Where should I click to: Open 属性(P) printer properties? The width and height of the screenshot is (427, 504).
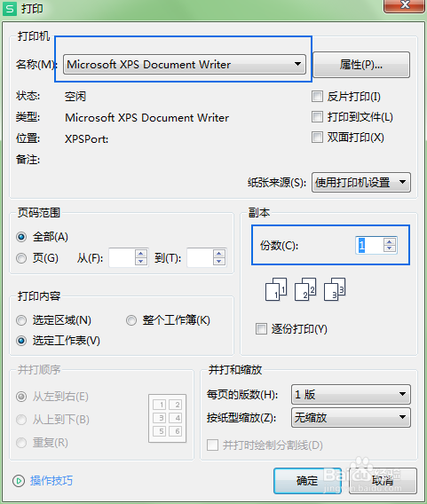[x=361, y=65]
